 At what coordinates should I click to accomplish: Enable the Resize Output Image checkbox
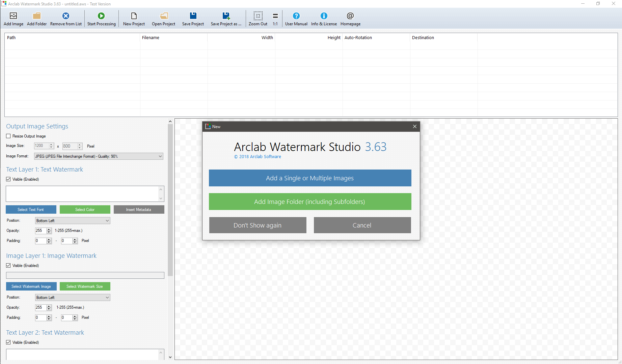8,136
